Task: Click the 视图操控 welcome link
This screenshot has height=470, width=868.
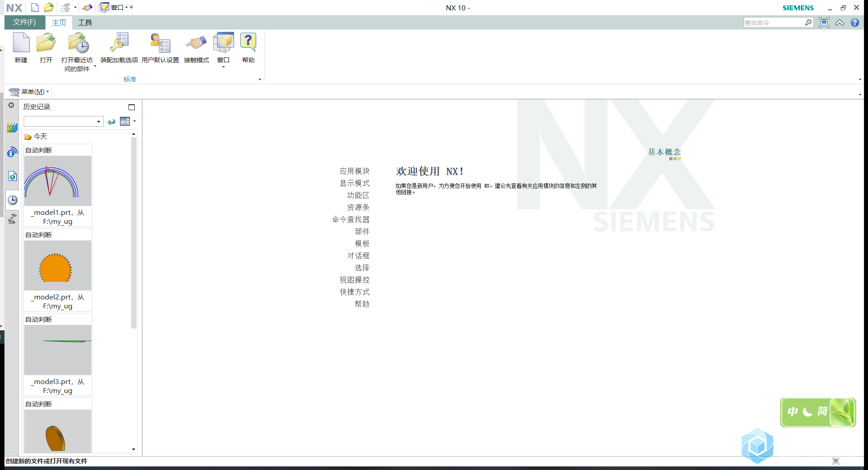Action: coord(355,280)
